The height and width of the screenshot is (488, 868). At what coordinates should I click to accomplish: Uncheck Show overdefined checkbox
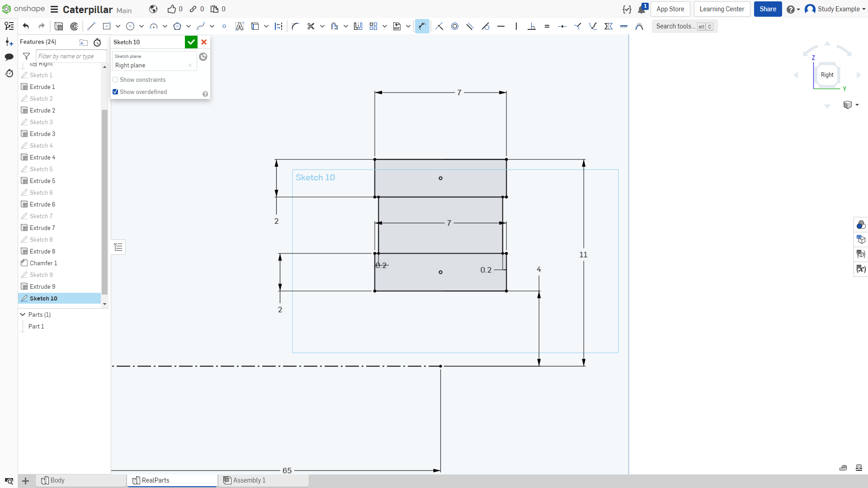pos(115,92)
